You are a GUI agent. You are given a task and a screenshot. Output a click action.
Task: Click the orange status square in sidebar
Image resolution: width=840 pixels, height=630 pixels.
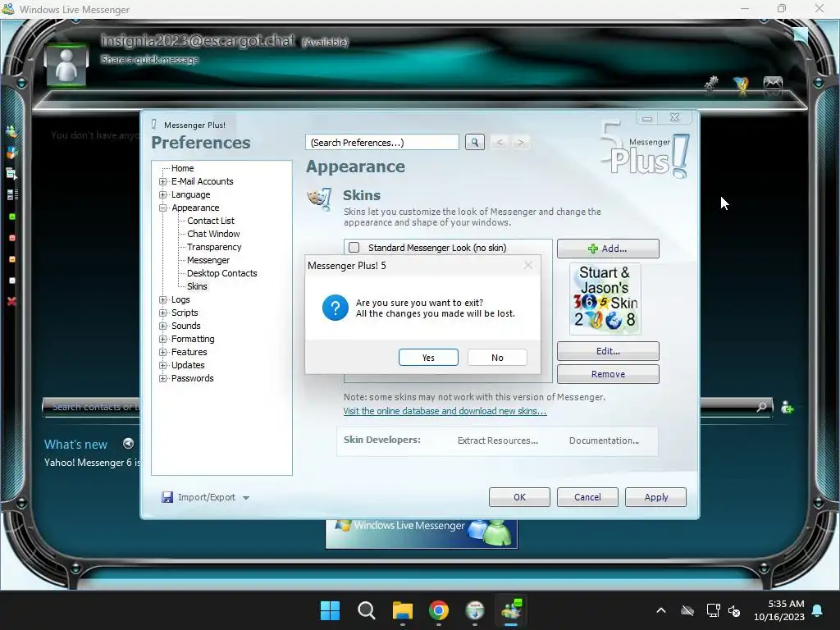[x=11, y=259]
